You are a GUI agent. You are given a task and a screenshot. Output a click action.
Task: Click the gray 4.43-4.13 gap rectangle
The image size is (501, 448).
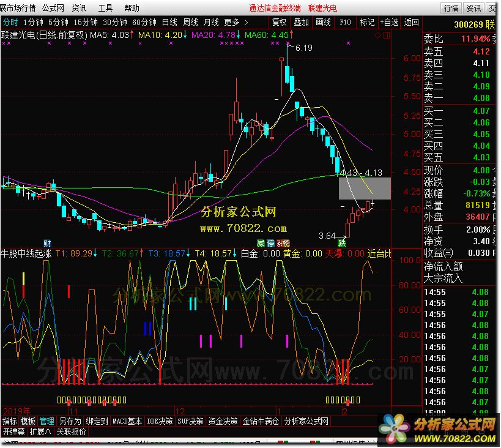tap(365, 189)
